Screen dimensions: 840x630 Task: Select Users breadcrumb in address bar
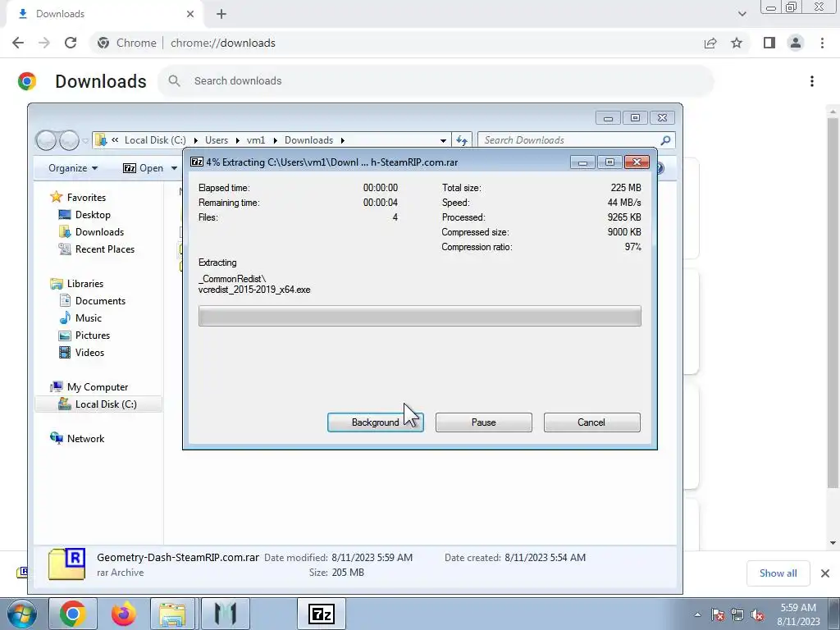(217, 140)
